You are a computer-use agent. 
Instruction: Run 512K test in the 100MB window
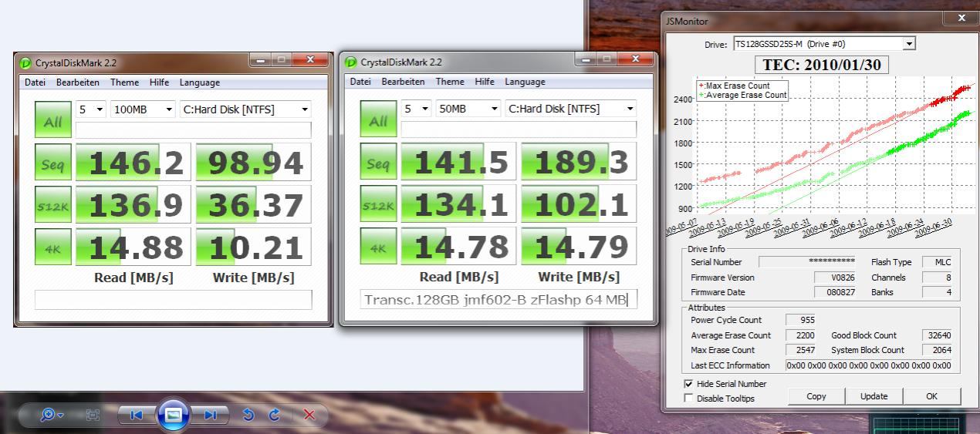point(53,204)
